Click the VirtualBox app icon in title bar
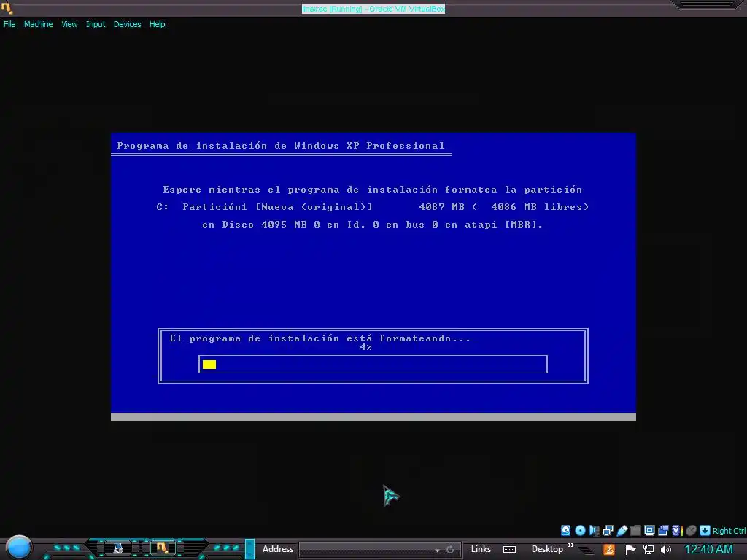This screenshot has height=560, width=747. coord(7,7)
